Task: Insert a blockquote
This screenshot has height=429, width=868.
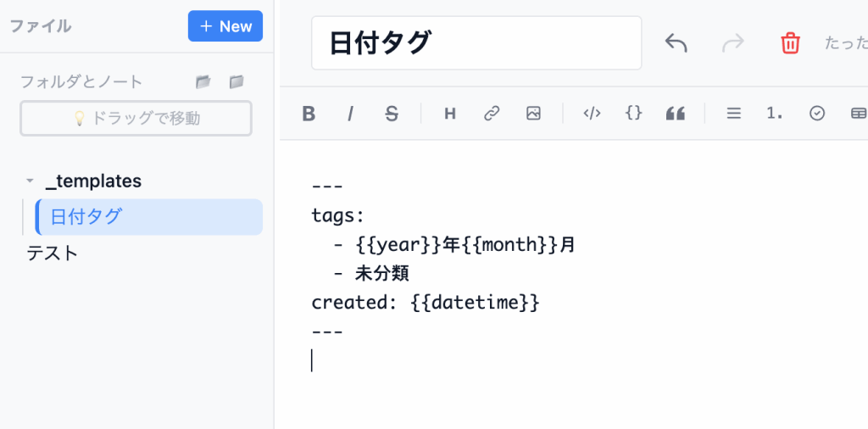Action: point(675,114)
